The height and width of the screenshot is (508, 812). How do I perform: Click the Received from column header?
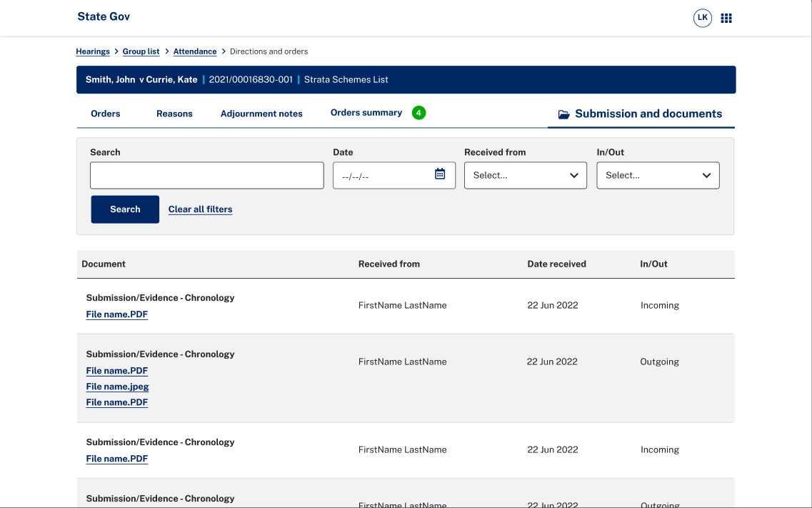[x=389, y=264]
